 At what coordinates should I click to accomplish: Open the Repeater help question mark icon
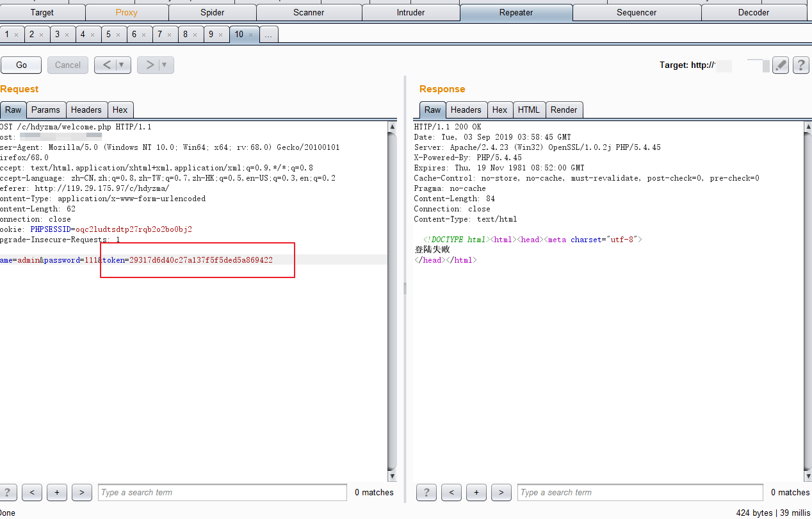click(x=800, y=65)
